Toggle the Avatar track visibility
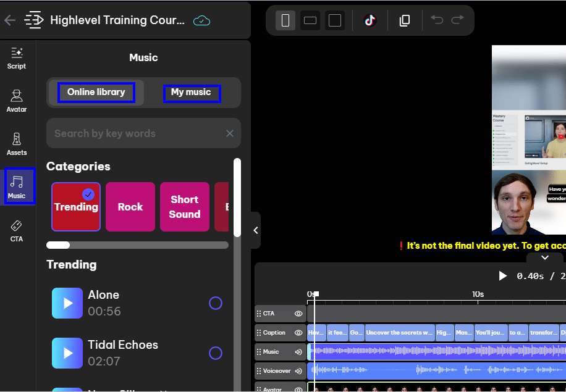Screen dimensions: 566x392 click(298, 390)
